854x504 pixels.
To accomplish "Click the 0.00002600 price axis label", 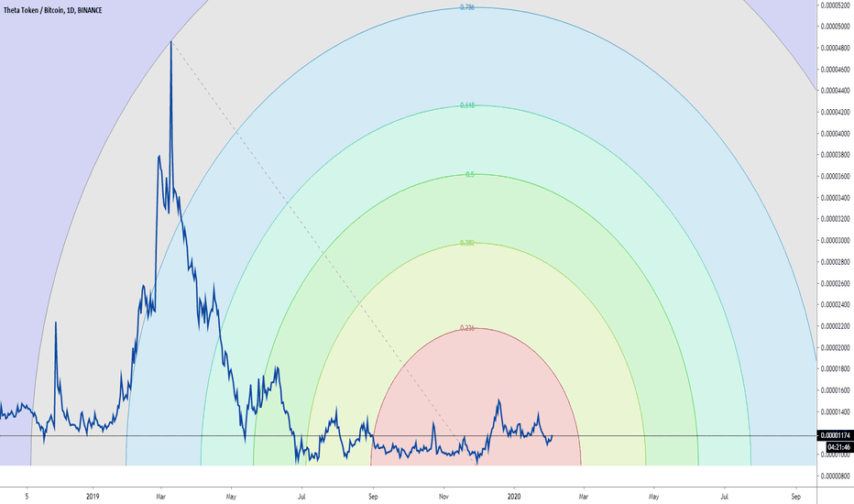I will pyautogui.click(x=836, y=283).
